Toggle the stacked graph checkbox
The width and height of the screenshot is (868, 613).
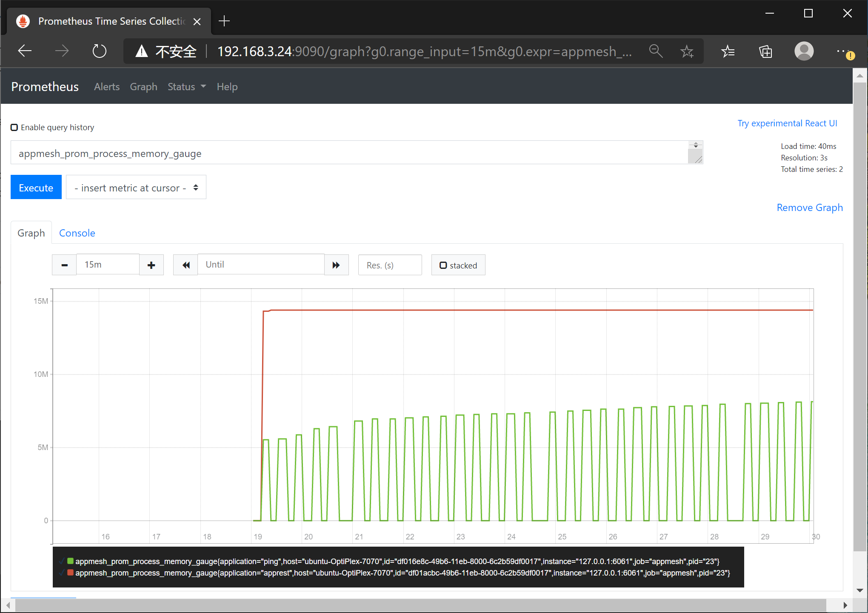tap(443, 265)
